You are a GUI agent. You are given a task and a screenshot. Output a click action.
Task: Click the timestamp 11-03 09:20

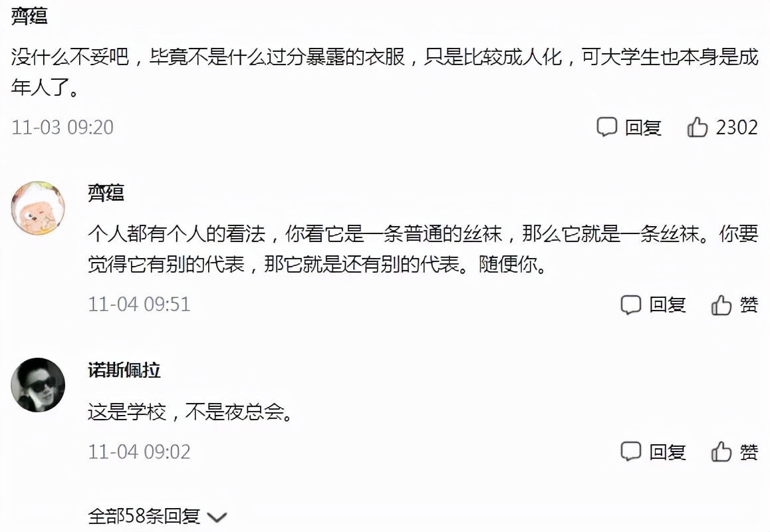point(63,127)
